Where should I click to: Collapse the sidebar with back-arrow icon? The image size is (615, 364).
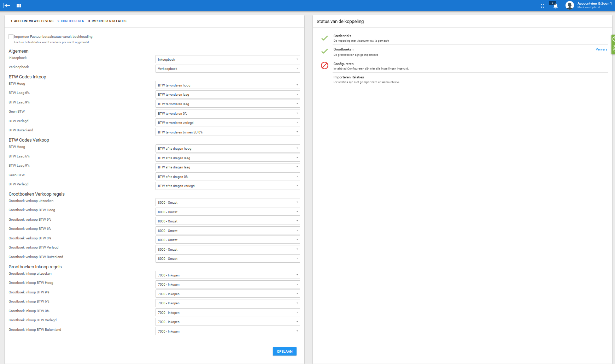pos(6,6)
